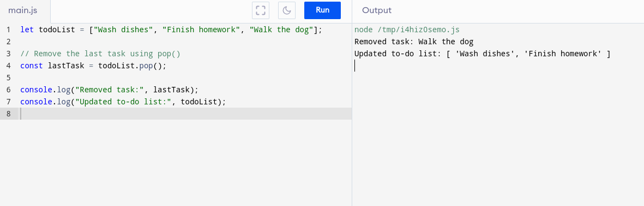Viewport: 644px width, 206px height.
Task: Click the "Updated to-do list:" console.log line
Action: click(123, 102)
